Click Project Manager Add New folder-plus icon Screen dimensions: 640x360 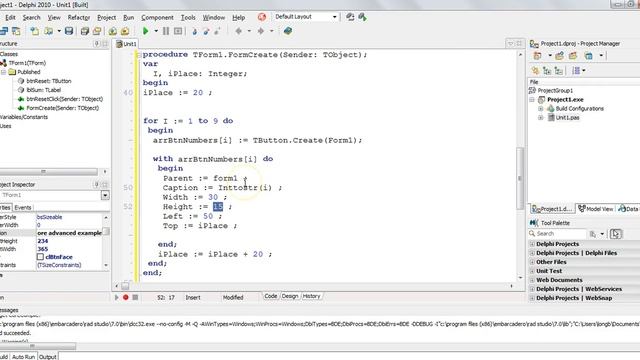pyautogui.click(x=559, y=56)
